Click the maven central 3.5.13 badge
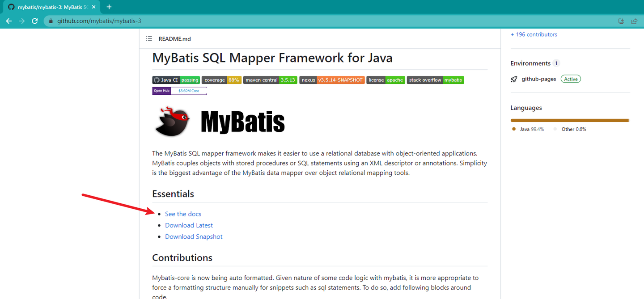This screenshot has width=644, height=299. pos(270,80)
